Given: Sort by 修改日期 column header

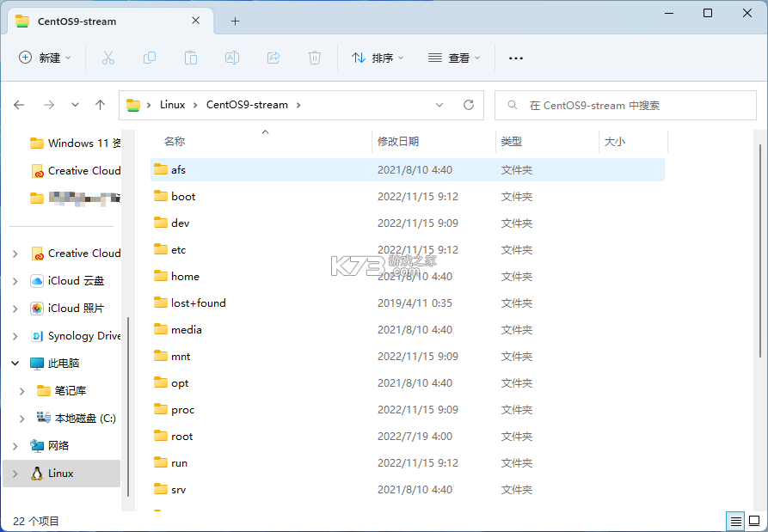Looking at the screenshot, I should tap(434, 142).
